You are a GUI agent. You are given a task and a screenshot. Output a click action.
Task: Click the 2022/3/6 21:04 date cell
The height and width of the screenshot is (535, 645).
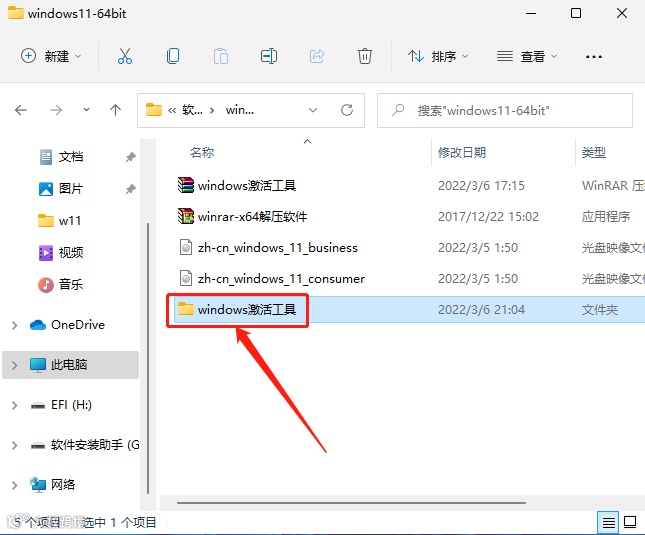[481, 310]
